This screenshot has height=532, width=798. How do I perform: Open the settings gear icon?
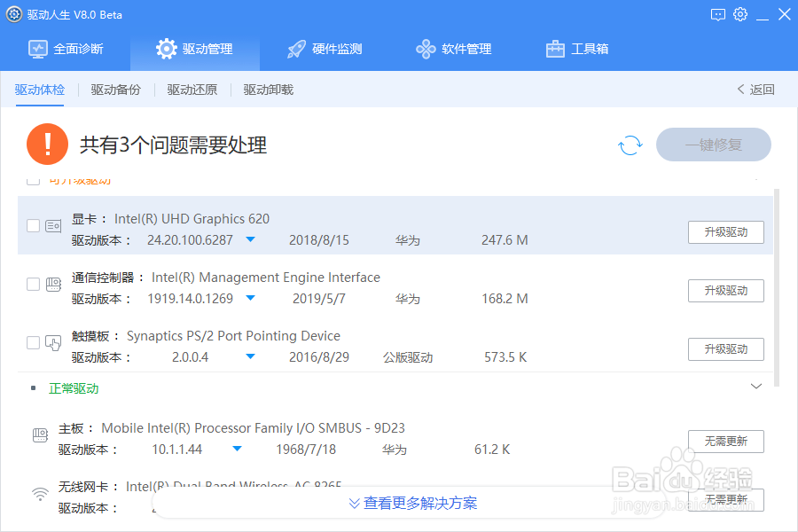click(x=740, y=14)
